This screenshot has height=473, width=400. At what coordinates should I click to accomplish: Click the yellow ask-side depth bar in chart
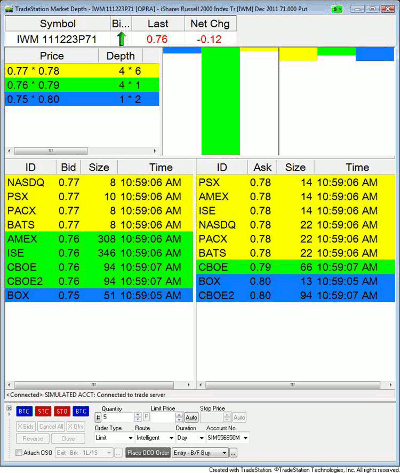(298, 54)
